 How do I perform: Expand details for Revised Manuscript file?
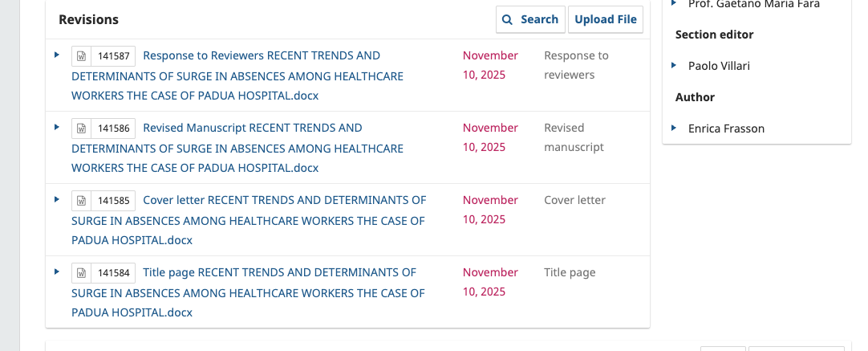pyautogui.click(x=57, y=127)
